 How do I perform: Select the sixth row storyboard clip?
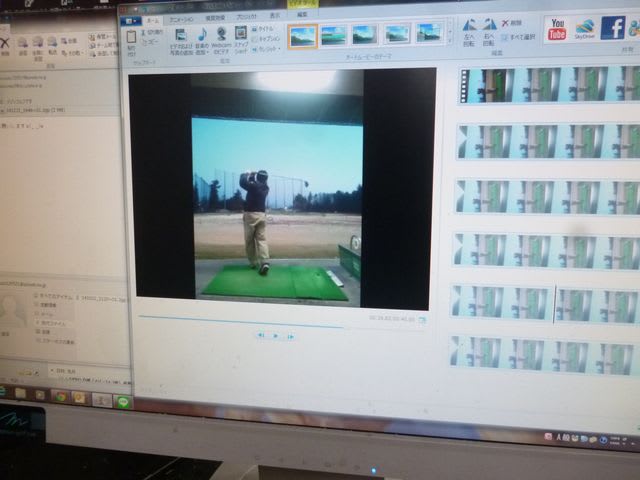(543, 355)
